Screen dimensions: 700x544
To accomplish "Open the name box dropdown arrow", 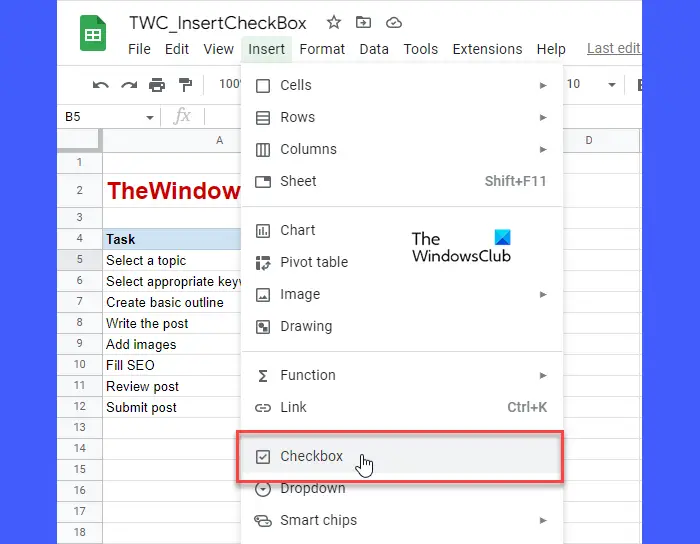I will [x=150, y=117].
